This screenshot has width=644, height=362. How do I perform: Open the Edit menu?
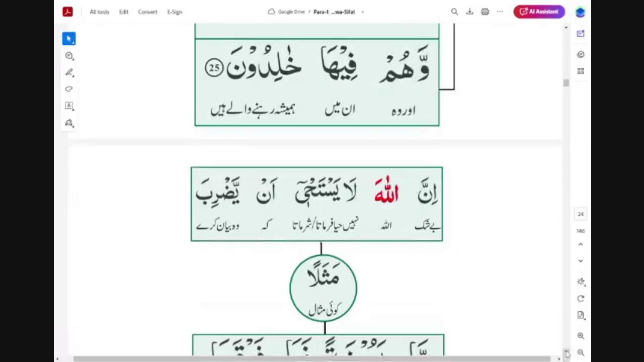click(124, 12)
